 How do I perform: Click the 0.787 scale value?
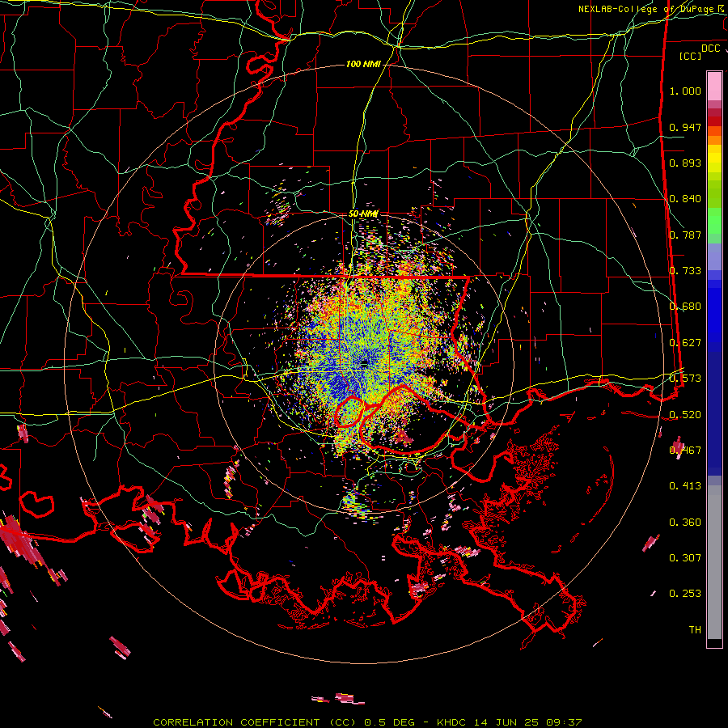685,235
